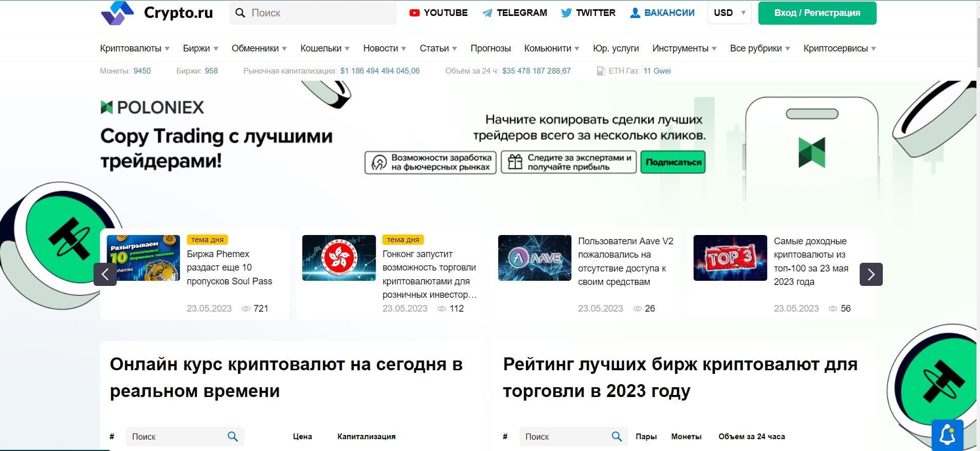Click the ETH gas pump icon
The image size is (980, 451).
pyautogui.click(x=601, y=71)
